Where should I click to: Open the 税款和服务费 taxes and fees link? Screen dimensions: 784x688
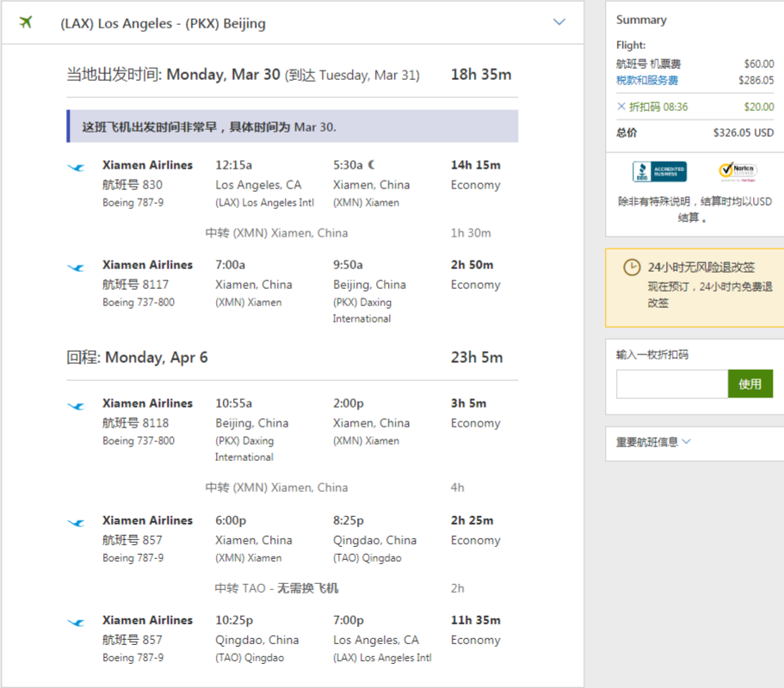[647, 81]
